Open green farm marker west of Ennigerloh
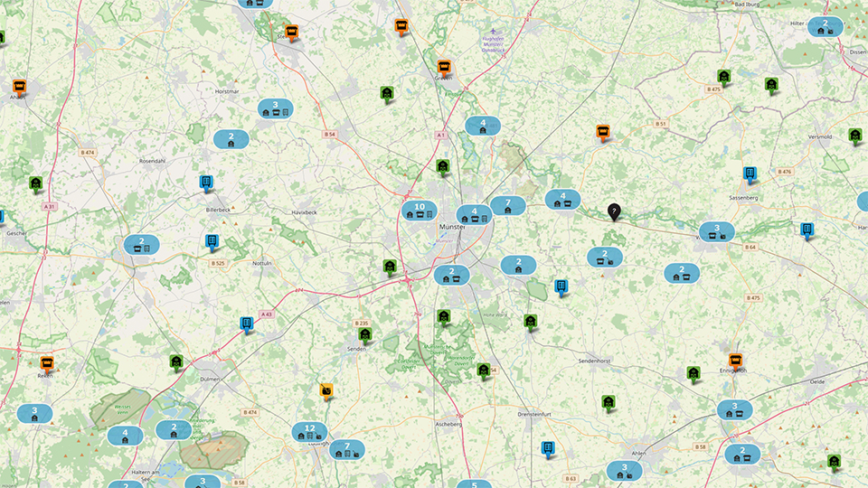 point(693,374)
